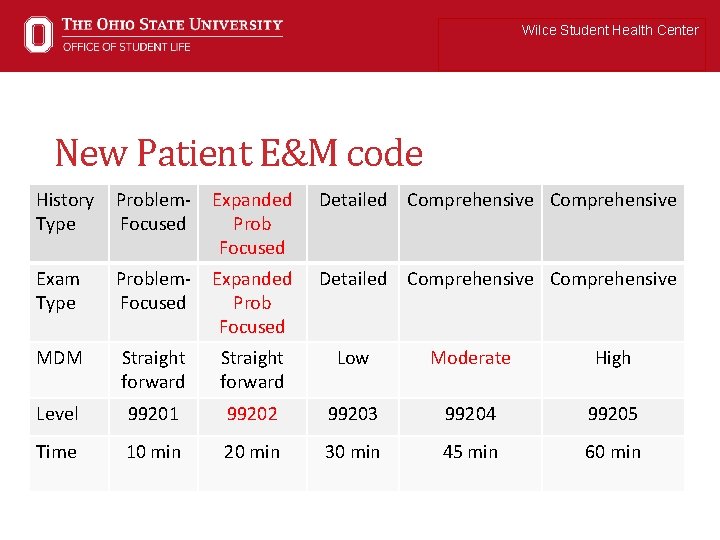Image resolution: width=720 pixels, height=540 pixels.
Task: Select the 60 min time cell
Action: [613, 464]
